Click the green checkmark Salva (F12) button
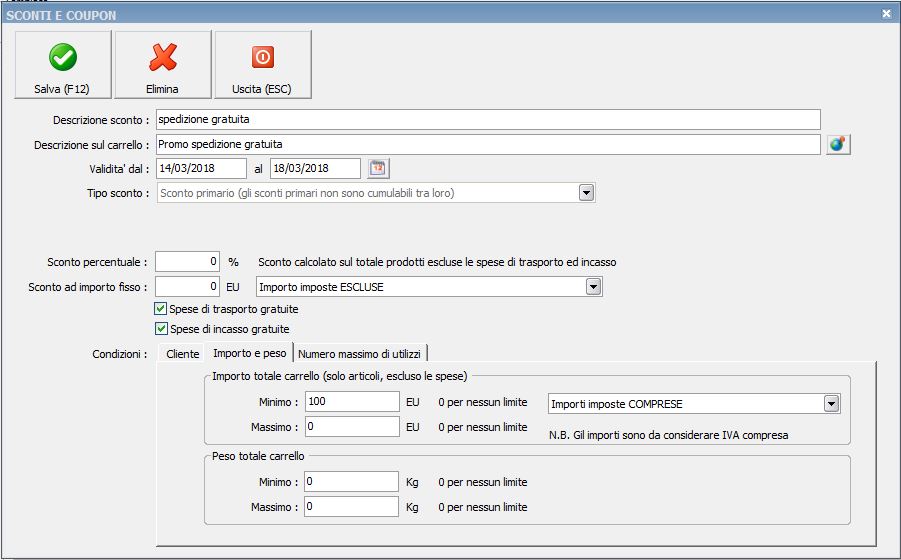 (x=63, y=65)
